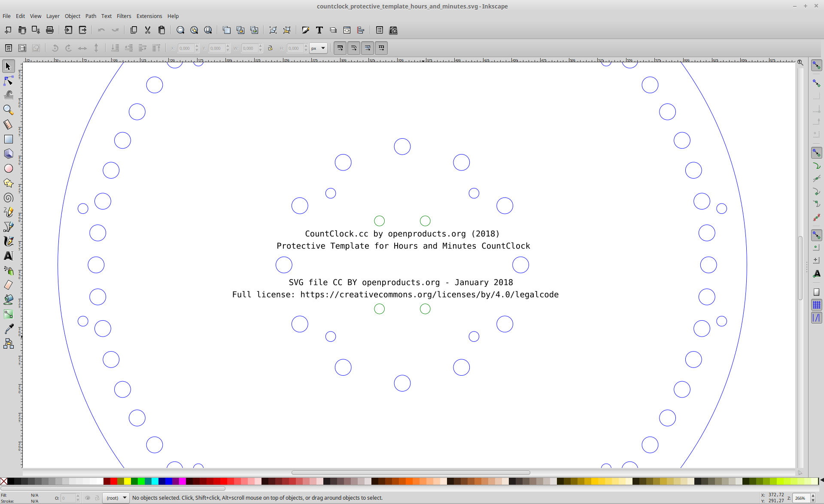This screenshot has width=824, height=504.
Task: Toggle snap to grid button
Action: coord(816,305)
